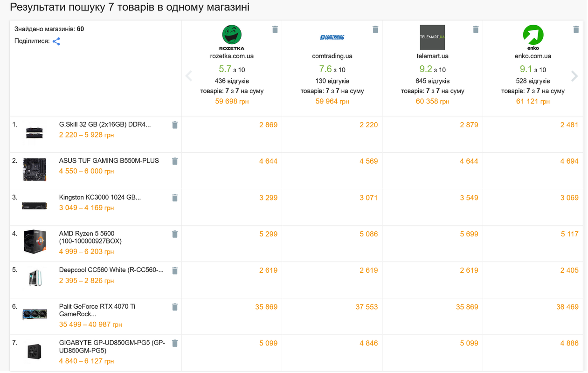Delete ASUS TUF GAMING B550M-PLUS item

click(x=175, y=161)
